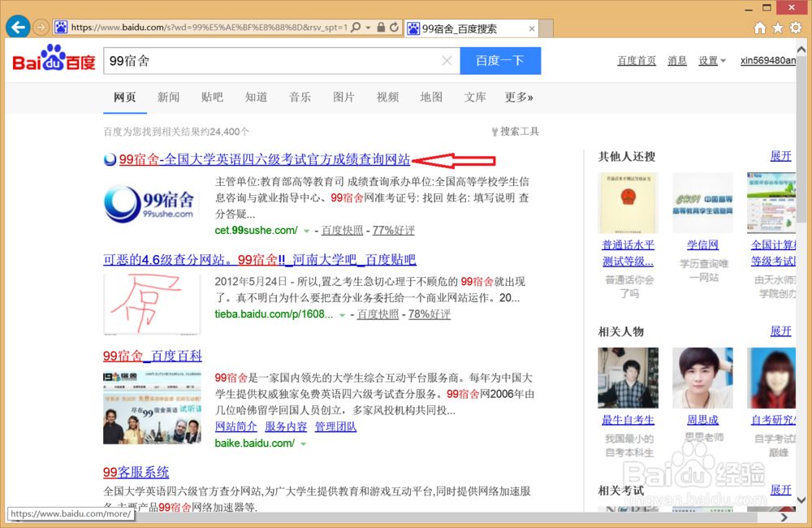Refresh the page with the reload icon
Screen dimensions: 812x528
pyautogui.click(x=395, y=27)
